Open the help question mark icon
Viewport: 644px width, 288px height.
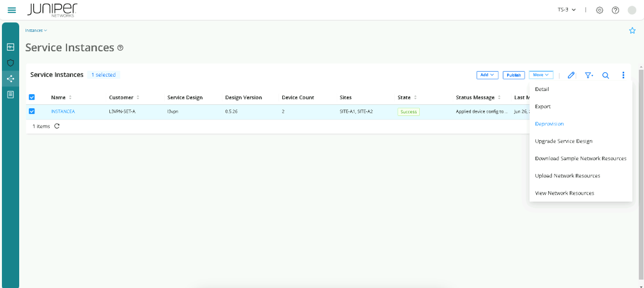[615, 10]
